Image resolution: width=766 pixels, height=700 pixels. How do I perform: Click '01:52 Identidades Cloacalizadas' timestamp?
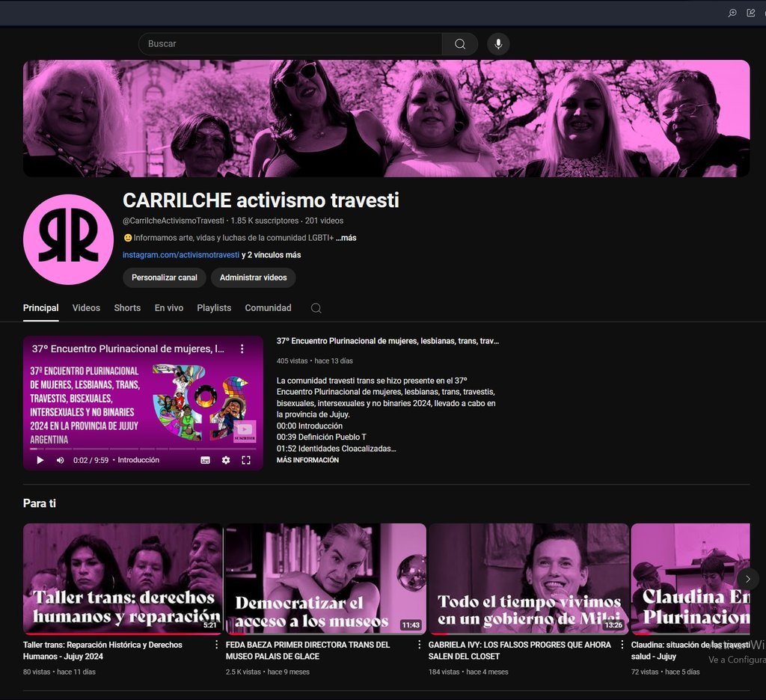point(336,449)
